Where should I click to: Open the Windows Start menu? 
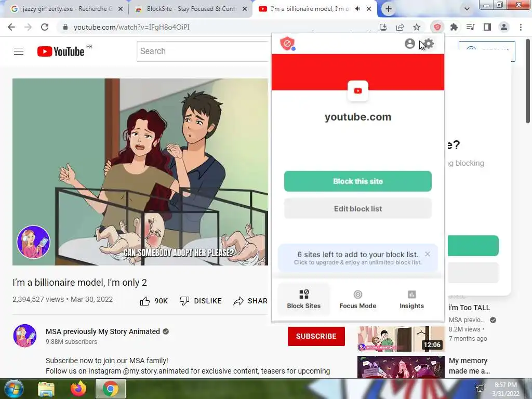pos(13,389)
